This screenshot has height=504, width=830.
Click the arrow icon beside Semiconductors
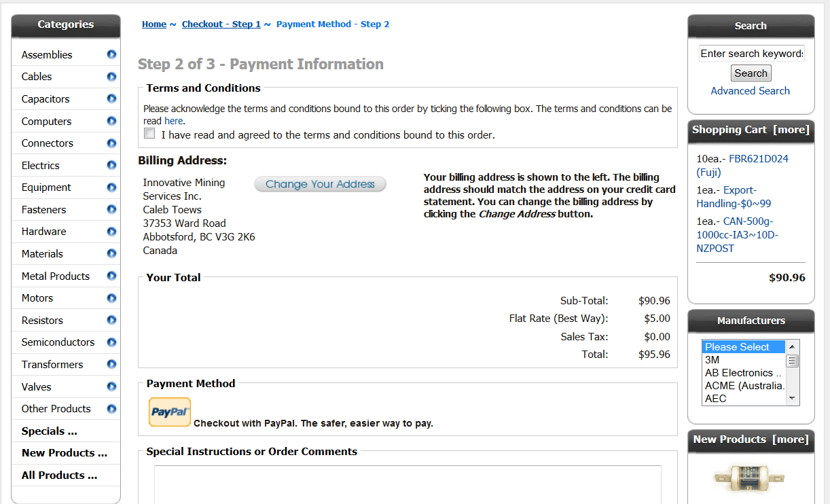(111, 342)
